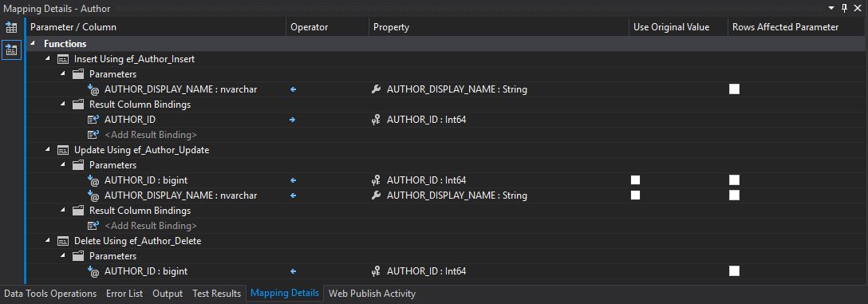The height and width of the screenshot is (304, 868).
Task: Switch to Data Tools Operations tab
Action: (x=50, y=294)
